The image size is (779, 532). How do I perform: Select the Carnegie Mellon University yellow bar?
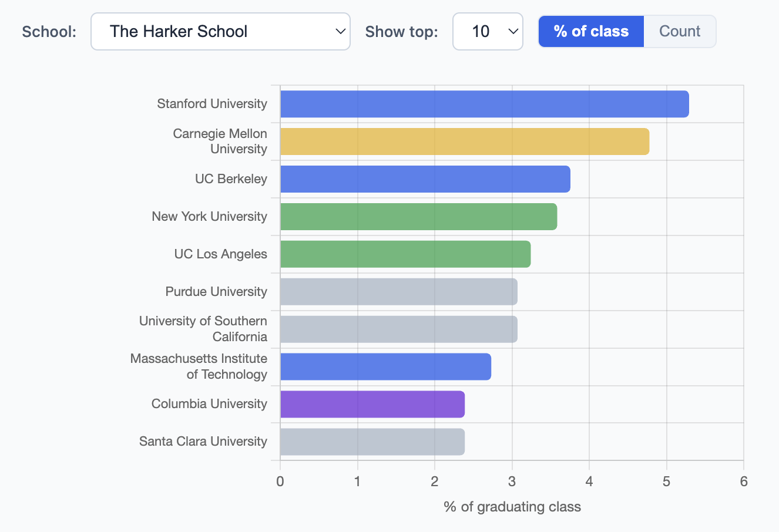(464, 141)
